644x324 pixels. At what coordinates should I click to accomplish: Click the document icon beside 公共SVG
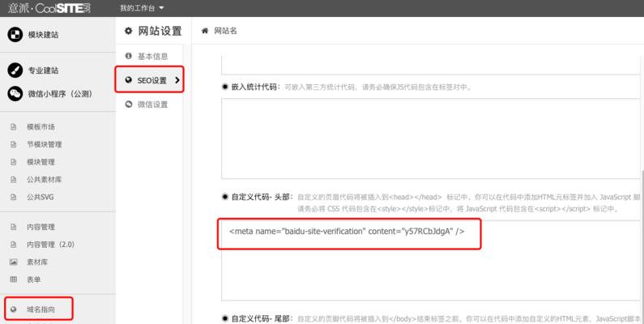(x=13, y=197)
